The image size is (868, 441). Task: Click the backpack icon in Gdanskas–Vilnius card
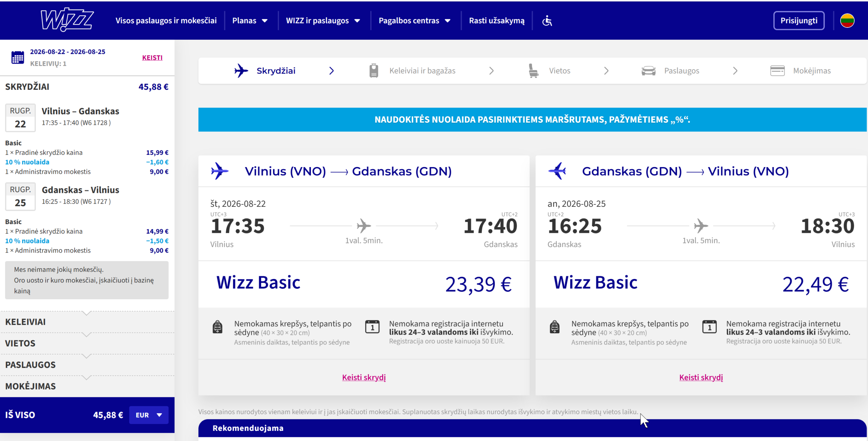554,327
